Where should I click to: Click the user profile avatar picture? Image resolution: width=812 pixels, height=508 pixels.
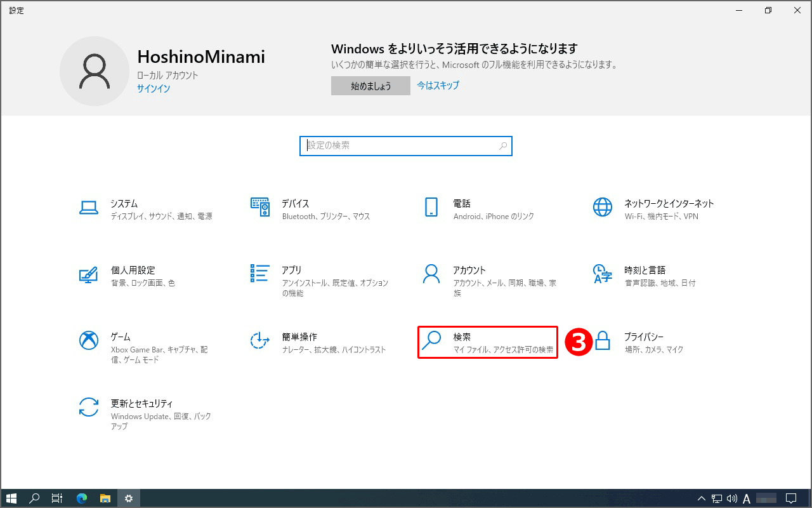(x=95, y=71)
